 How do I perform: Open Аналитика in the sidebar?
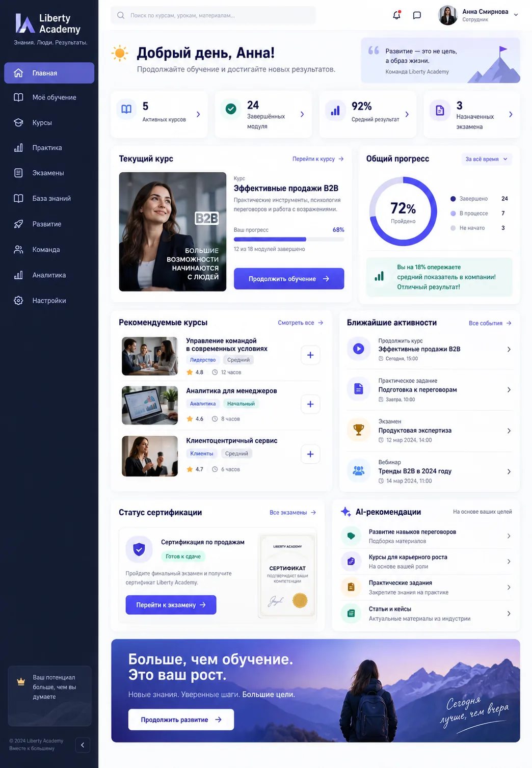[x=49, y=275]
